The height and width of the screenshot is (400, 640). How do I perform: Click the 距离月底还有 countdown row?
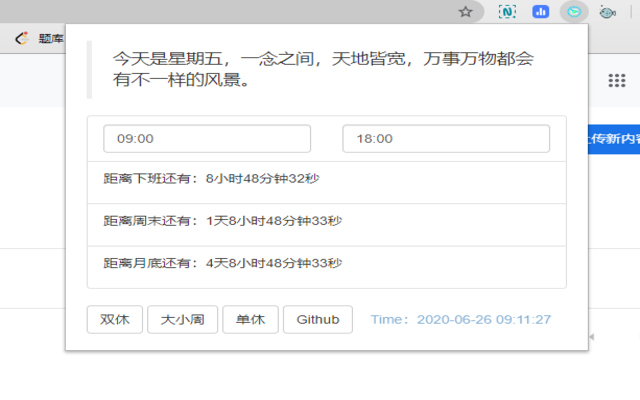[x=326, y=264]
